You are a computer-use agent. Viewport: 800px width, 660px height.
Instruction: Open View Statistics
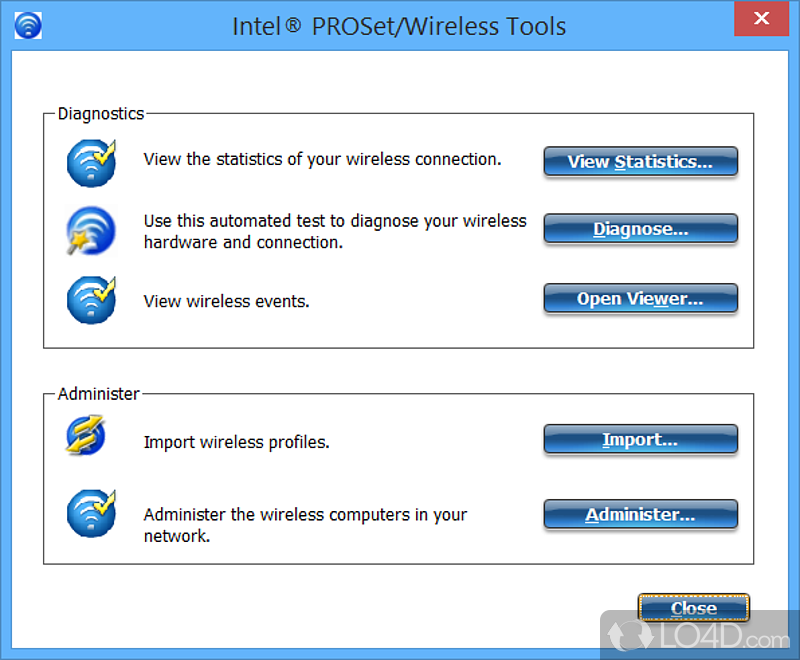[x=641, y=162]
